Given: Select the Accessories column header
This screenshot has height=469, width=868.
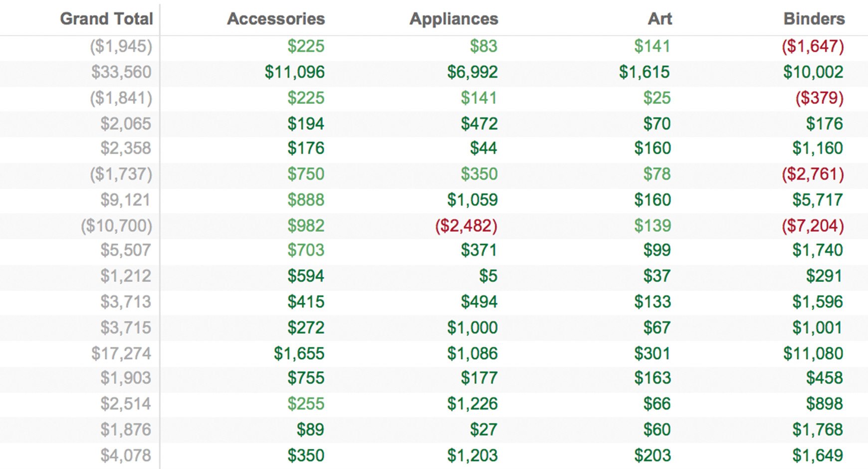Looking at the screenshot, I should click(276, 19).
